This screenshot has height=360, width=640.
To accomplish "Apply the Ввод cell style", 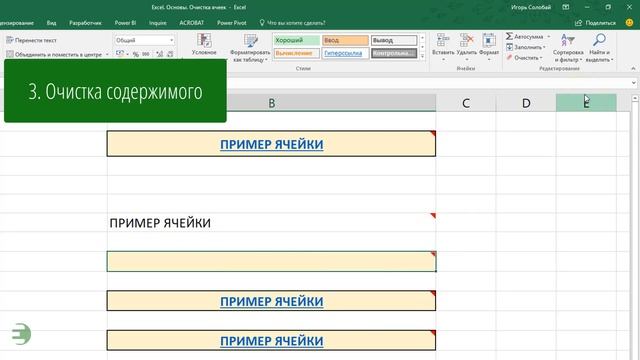I will 345,40.
